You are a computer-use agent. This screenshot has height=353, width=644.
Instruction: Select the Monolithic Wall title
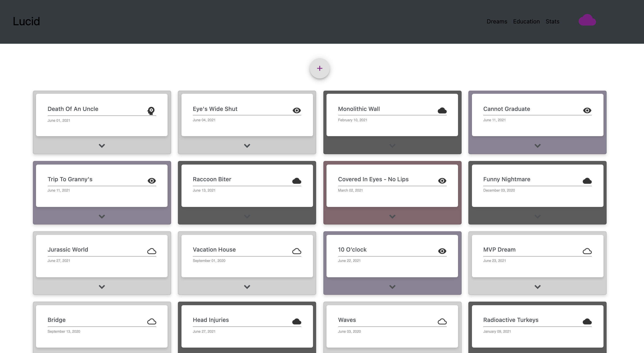359,109
